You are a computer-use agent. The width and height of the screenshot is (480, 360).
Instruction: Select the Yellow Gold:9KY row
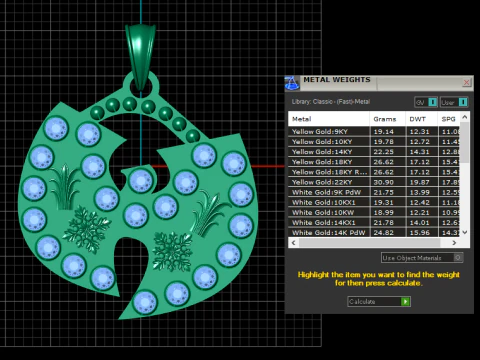pyautogui.click(x=374, y=132)
